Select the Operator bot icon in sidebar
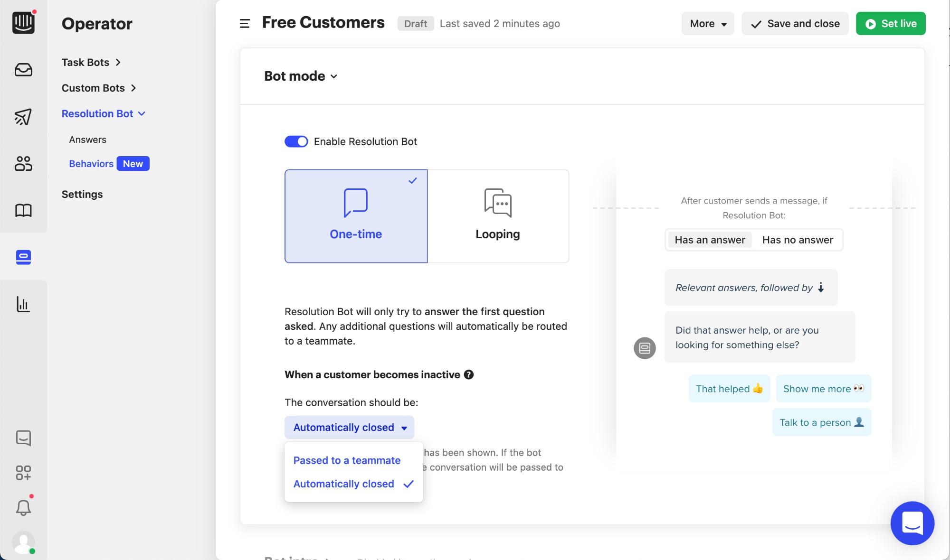950x560 pixels. click(23, 257)
